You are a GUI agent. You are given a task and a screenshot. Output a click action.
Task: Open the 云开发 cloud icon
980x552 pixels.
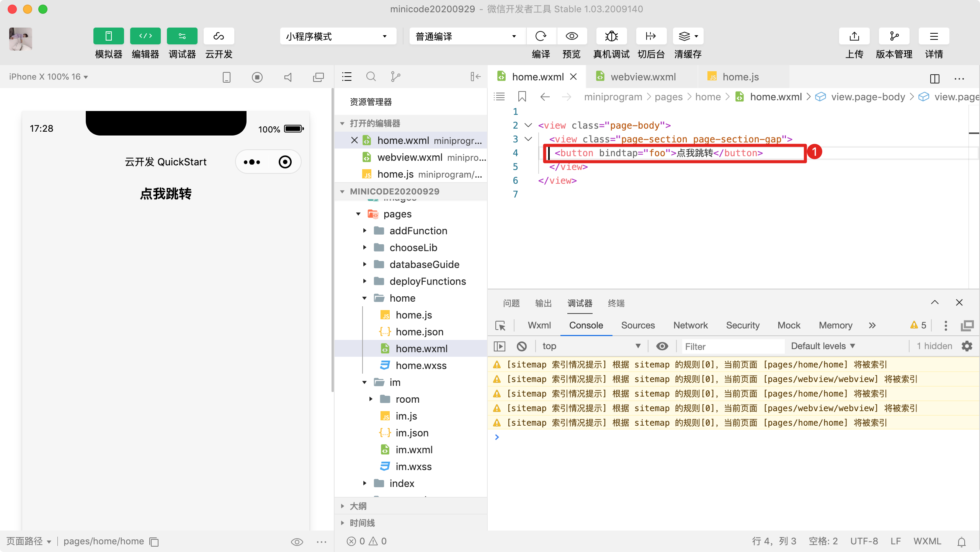(x=219, y=36)
